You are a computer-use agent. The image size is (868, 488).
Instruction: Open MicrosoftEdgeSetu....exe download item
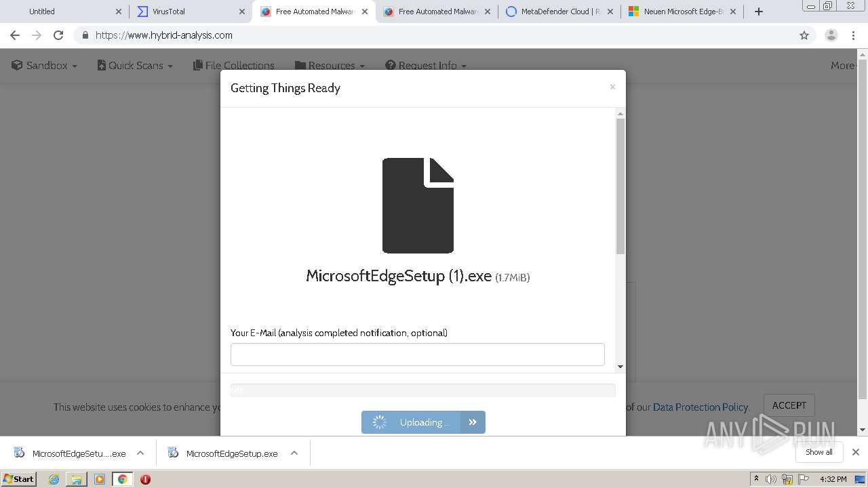click(70, 453)
